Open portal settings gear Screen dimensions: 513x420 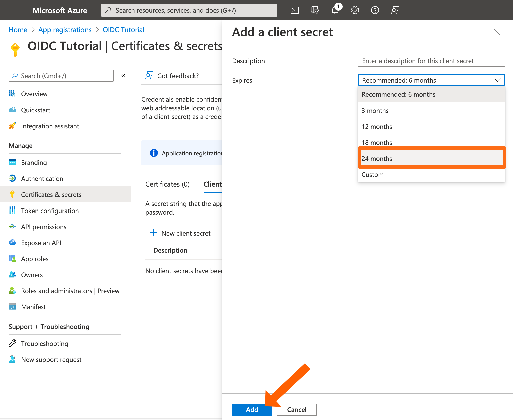pyautogui.click(x=355, y=10)
